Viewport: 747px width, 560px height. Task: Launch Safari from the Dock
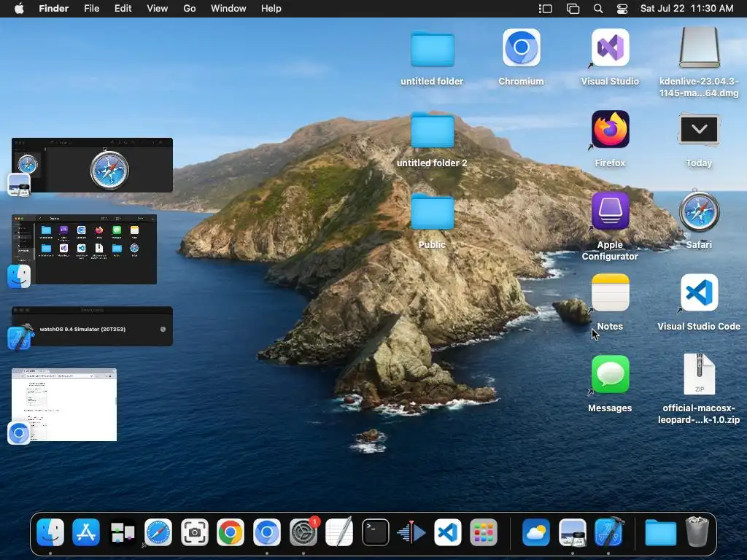(158, 532)
